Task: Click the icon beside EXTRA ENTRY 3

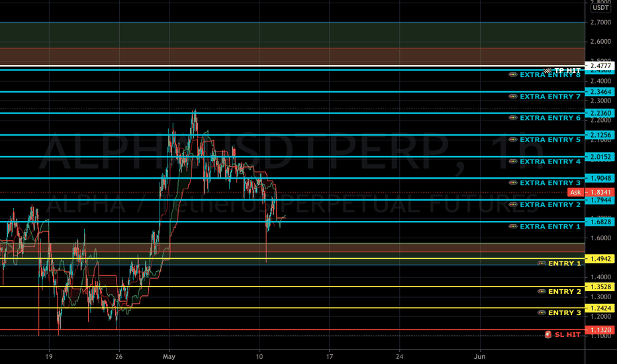Action: [x=513, y=183]
